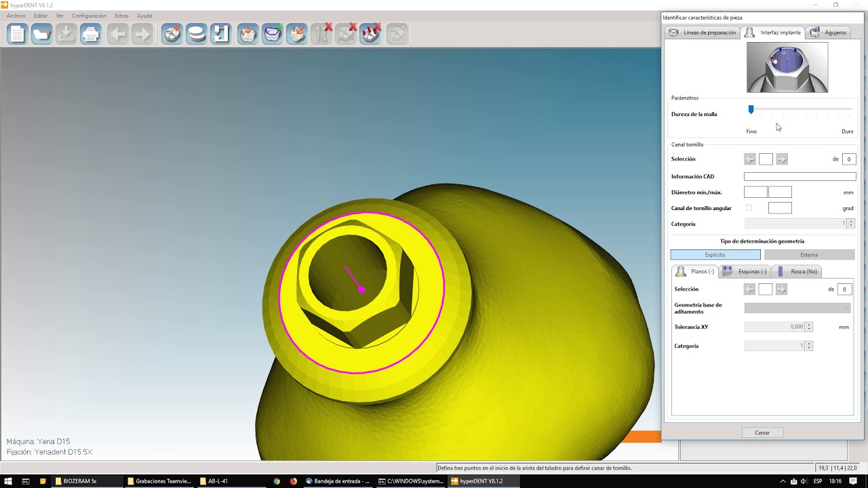This screenshot has width=868, height=488.
Task: Open the Ayuda menu
Action: pos(144,16)
